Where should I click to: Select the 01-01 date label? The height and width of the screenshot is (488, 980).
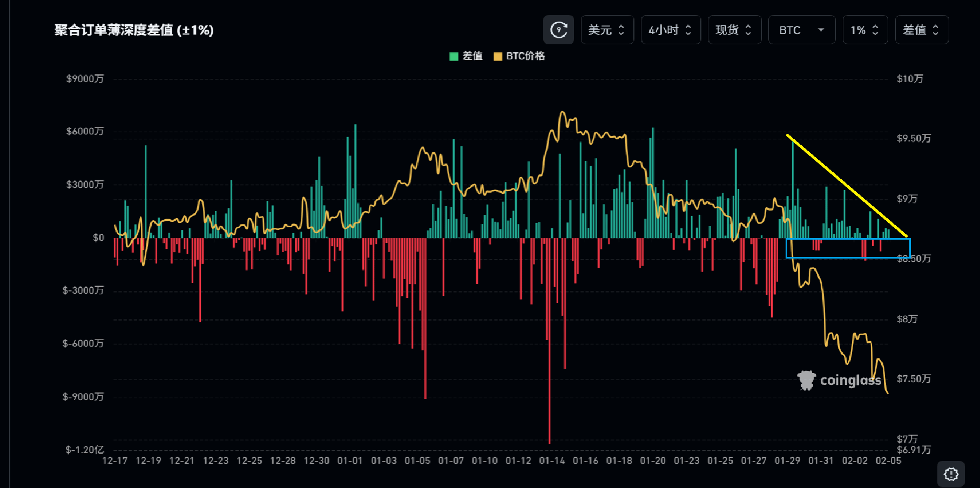(350, 460)
